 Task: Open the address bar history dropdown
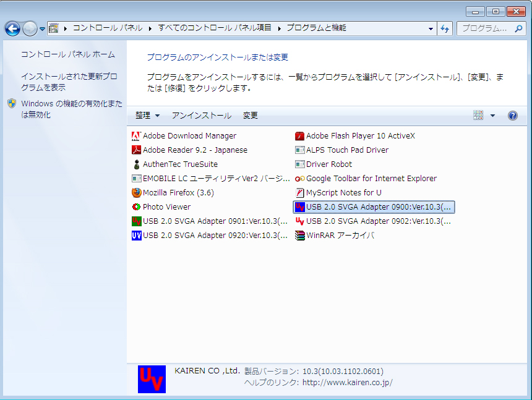pyautogui.click(x=431, y=29)
